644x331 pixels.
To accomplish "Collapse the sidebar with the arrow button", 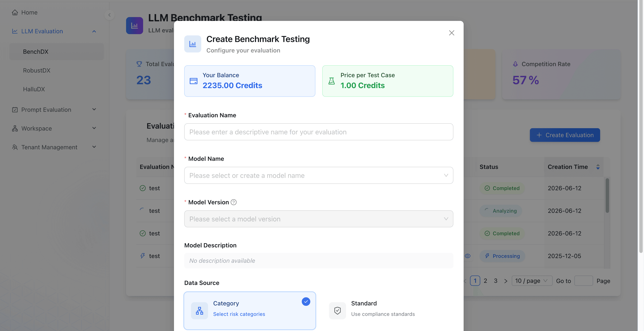I will click(109, 15).
